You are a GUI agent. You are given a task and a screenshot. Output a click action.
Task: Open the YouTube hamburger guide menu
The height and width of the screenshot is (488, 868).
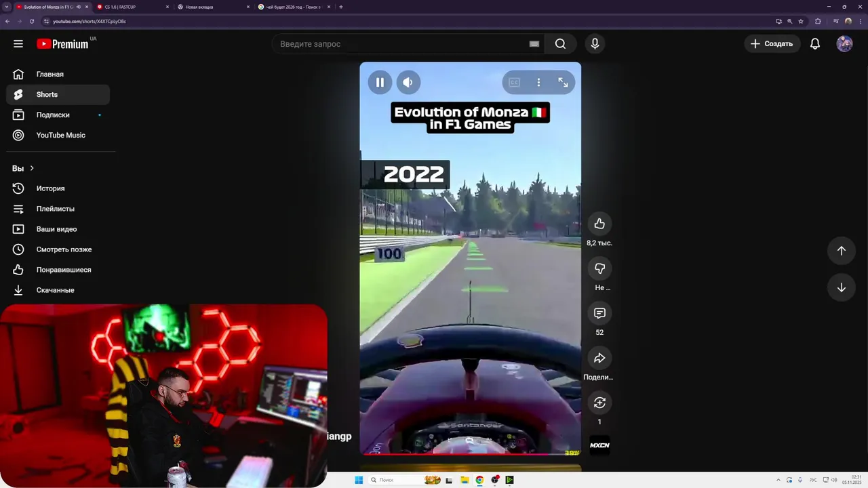(18, 44)
